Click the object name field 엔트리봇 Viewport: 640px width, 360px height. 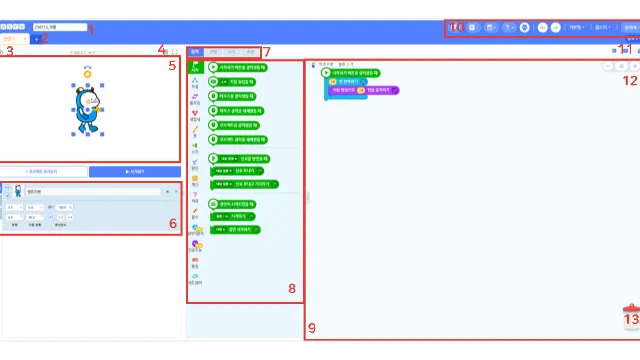coord(93,191)
